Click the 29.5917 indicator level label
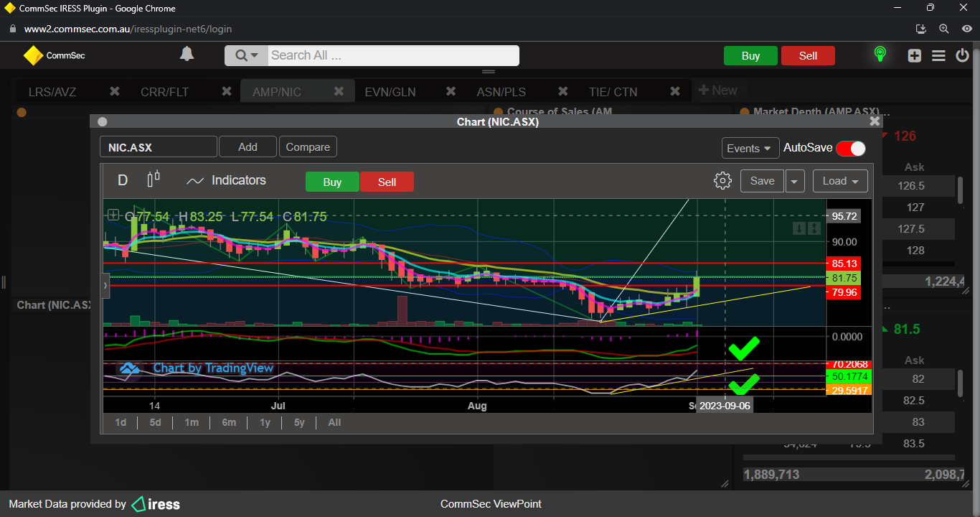This screenshot has height=517, width=980. click(849, 390)
